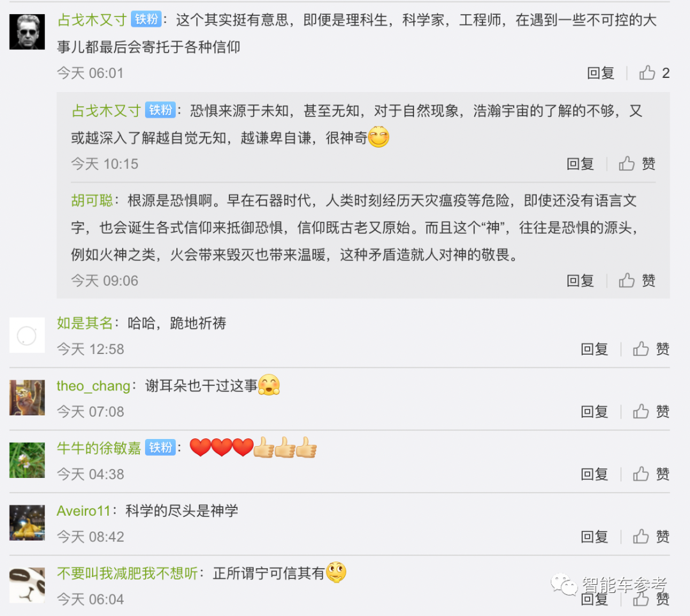Reply to 胡可聪's 09:06 comment

pos(580,281)
